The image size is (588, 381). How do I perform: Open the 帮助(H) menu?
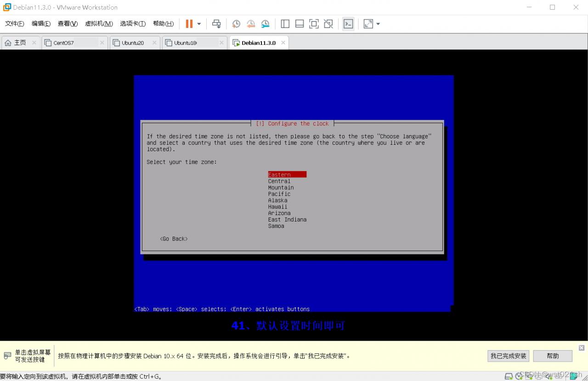163,24
